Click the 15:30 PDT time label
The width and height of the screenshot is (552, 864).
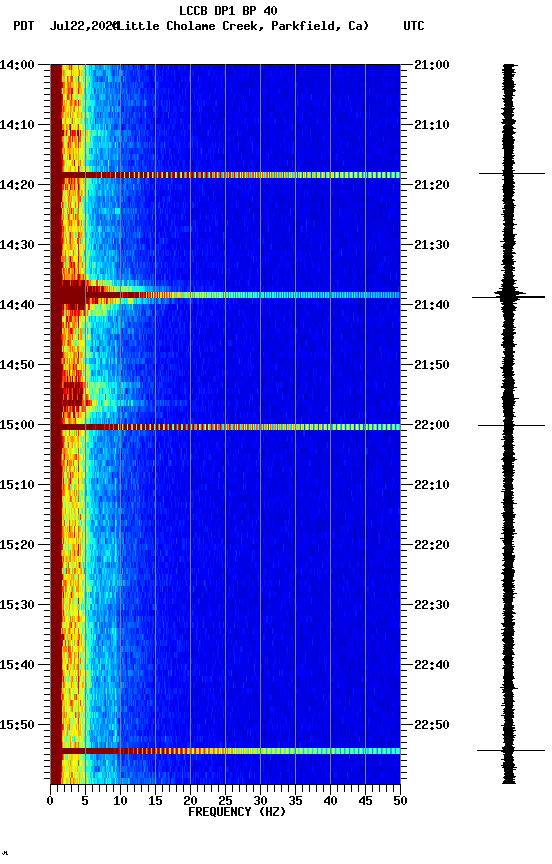(17, 606)
